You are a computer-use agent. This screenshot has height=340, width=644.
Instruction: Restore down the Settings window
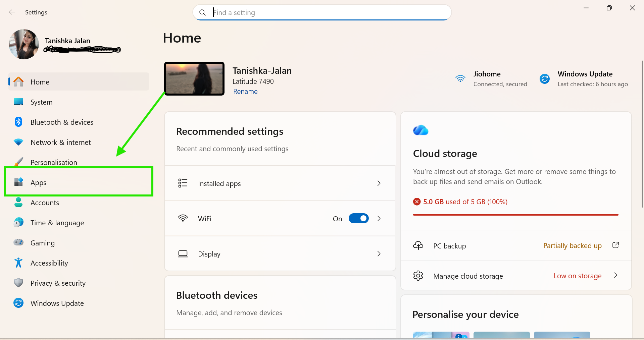click(609, 8)
